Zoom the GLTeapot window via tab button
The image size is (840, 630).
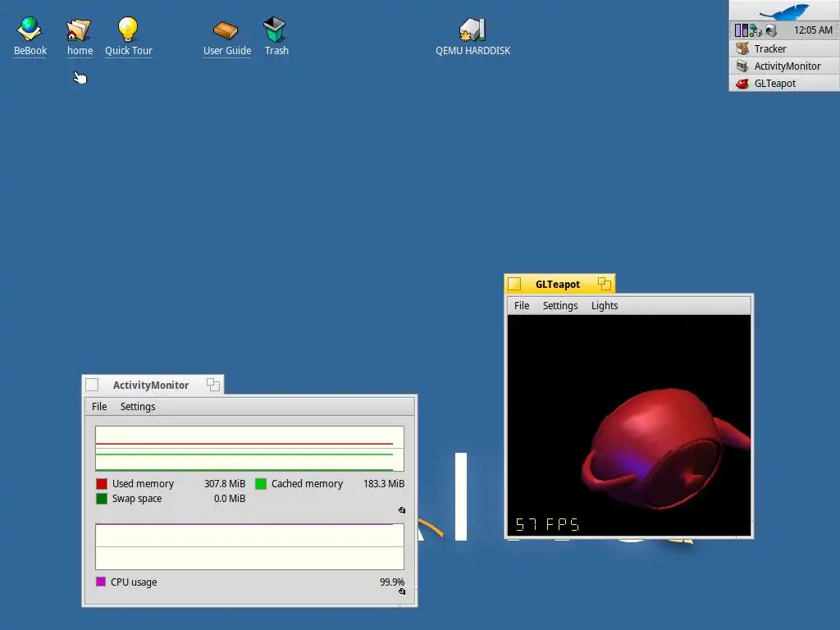tap(605, 283)
